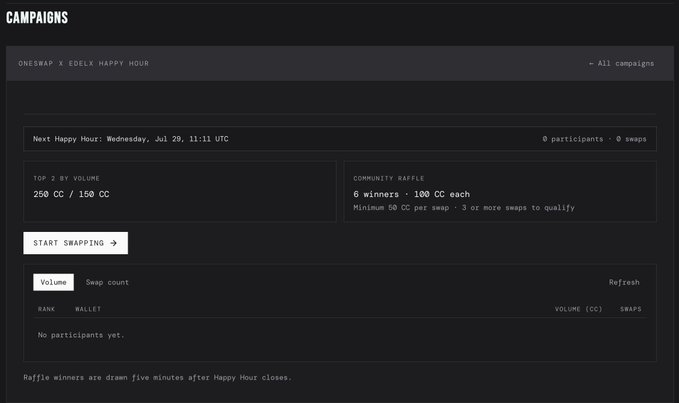Click the TOP 2 BY VOLUME label

[66, 178]
